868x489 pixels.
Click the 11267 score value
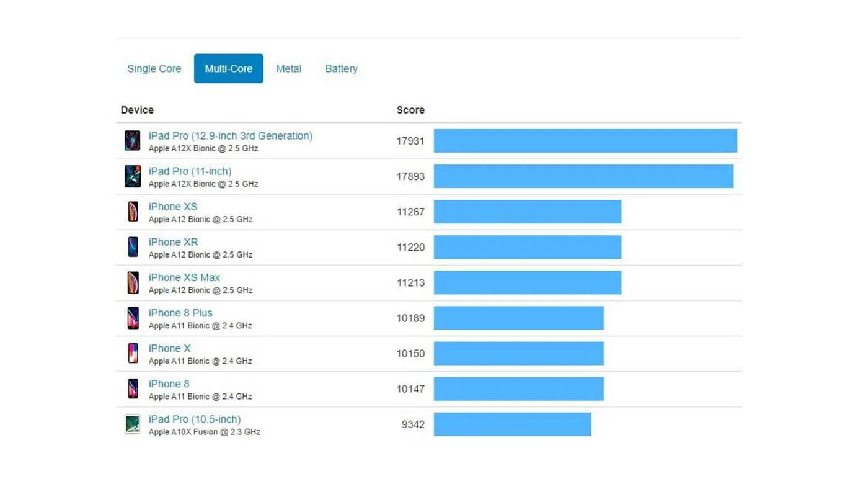410,212
